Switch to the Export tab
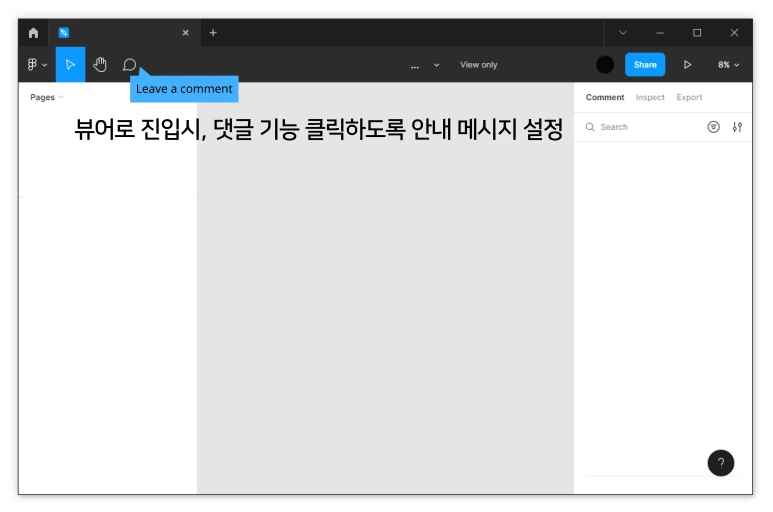Image resolution: width=773 pixels, height=512 pixels. pyautogui.click(x=689, y=97)
